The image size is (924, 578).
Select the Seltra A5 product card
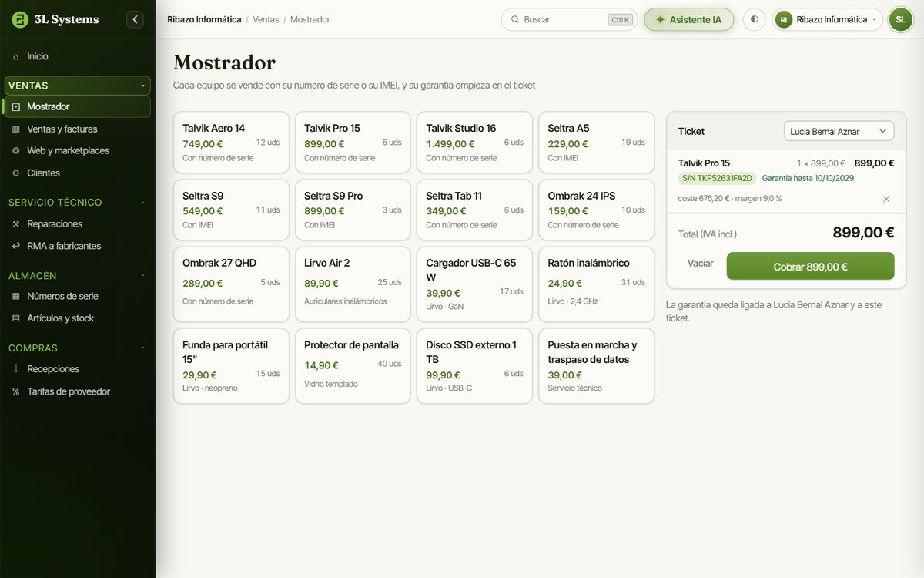(x=597, y=143)
